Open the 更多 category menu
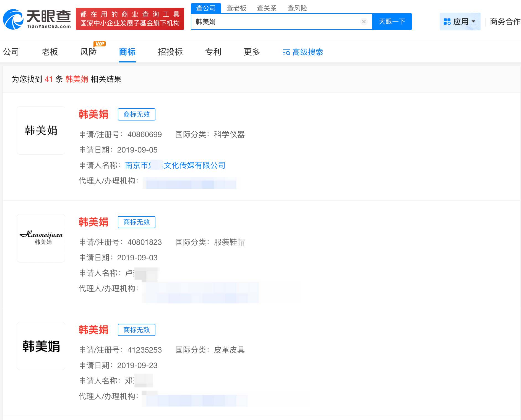521x420 pixels. point(251,52)
